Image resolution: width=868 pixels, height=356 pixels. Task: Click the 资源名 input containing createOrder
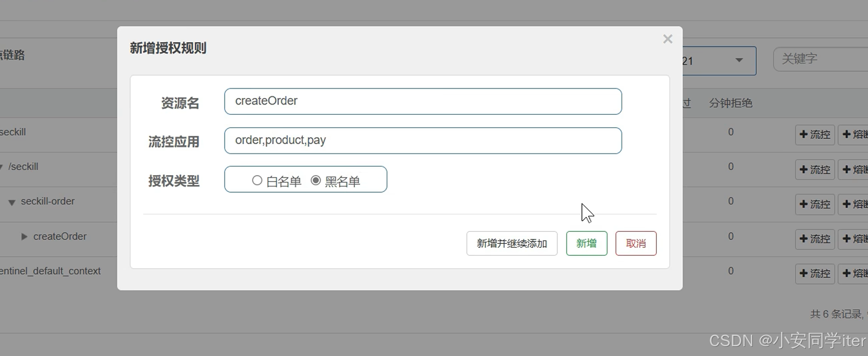423,101
